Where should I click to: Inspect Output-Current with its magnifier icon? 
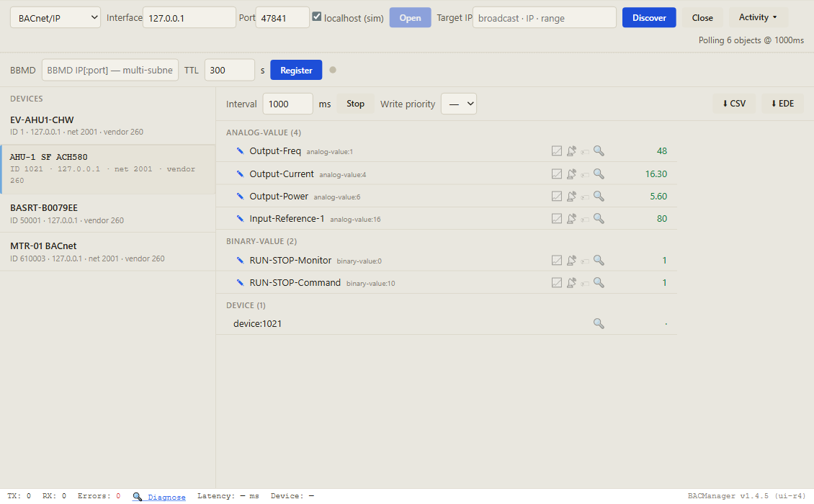click(x=599, y=174)
